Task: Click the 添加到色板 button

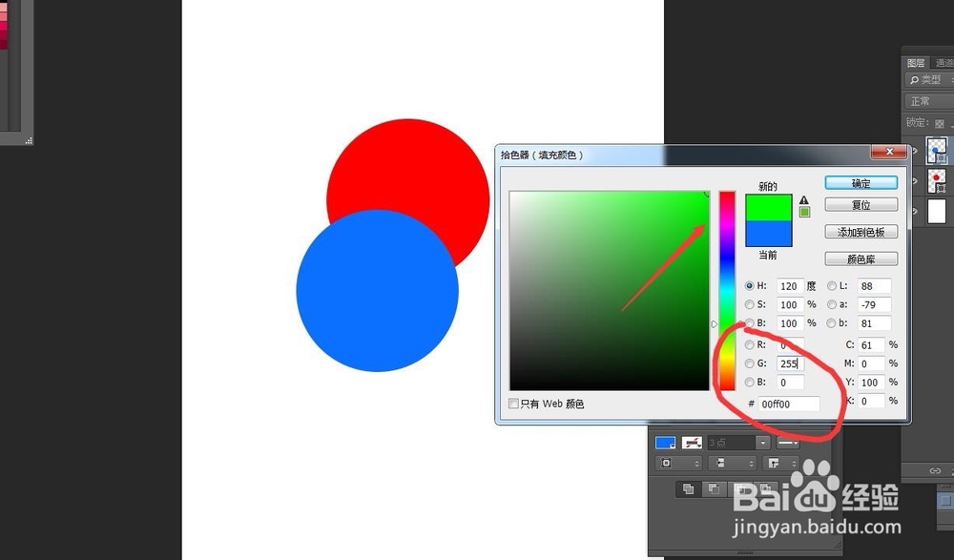Action: pos(861,231)
